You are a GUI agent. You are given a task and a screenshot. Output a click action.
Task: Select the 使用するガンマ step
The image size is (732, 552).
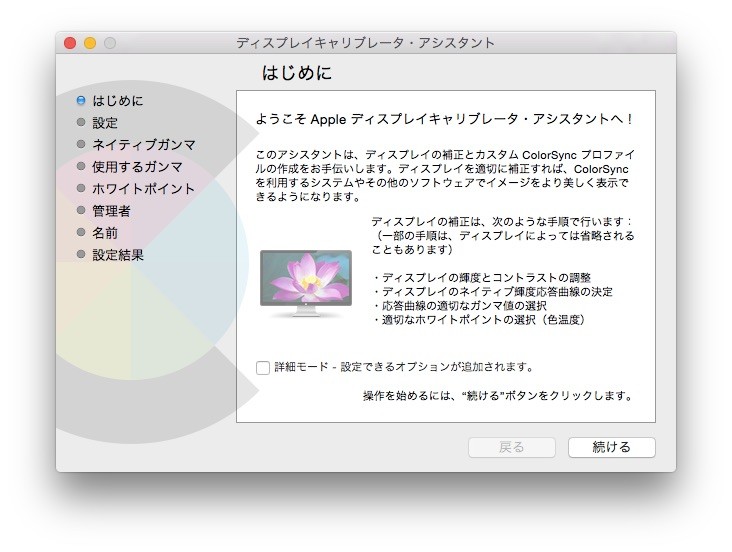pos(137,167)
